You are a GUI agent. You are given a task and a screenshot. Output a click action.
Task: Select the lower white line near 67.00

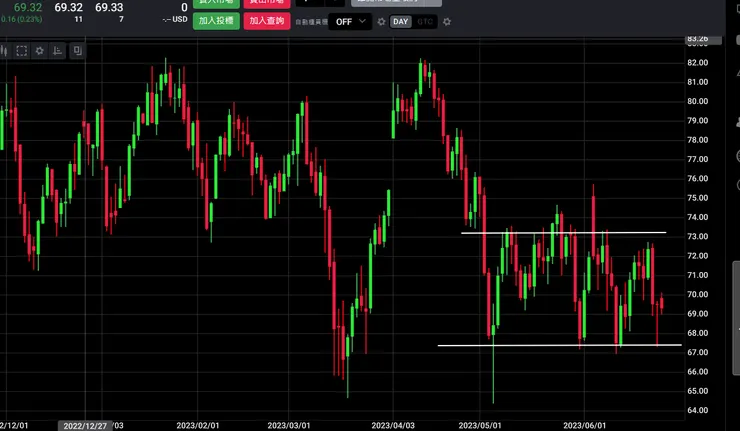(x=560, y=345)
